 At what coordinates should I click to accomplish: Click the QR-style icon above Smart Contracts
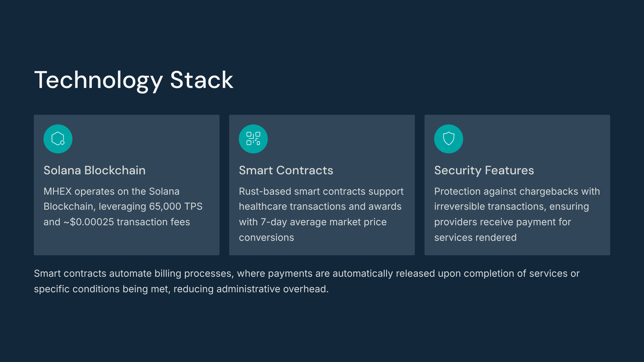(x=253, y=139)
